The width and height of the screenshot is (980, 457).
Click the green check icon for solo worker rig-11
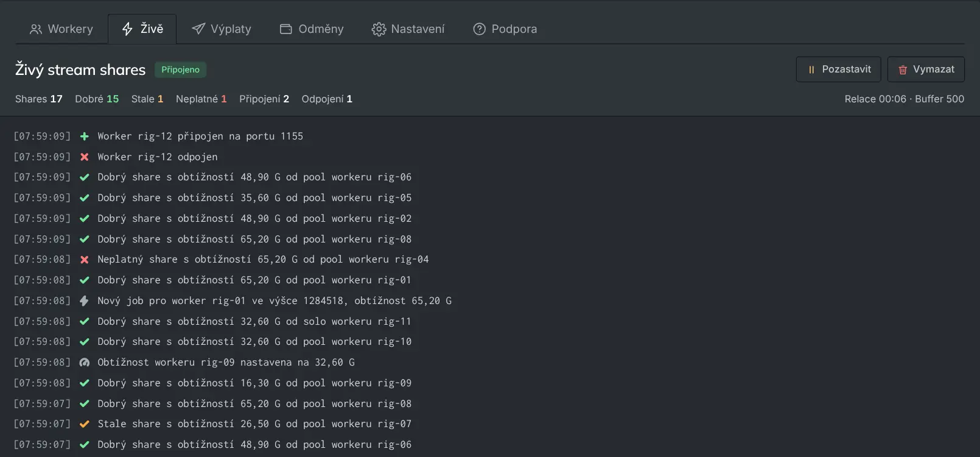click(x=85, y=322)
